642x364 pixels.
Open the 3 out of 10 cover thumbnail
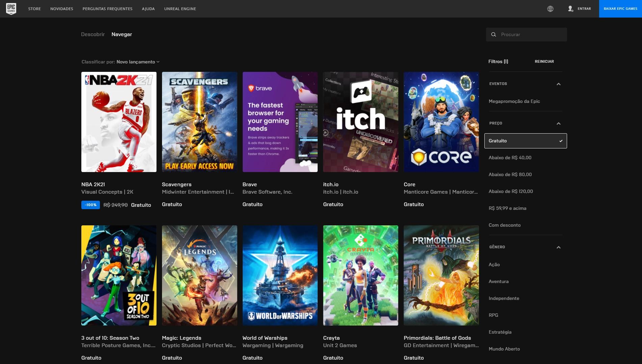tap(119, 275)
